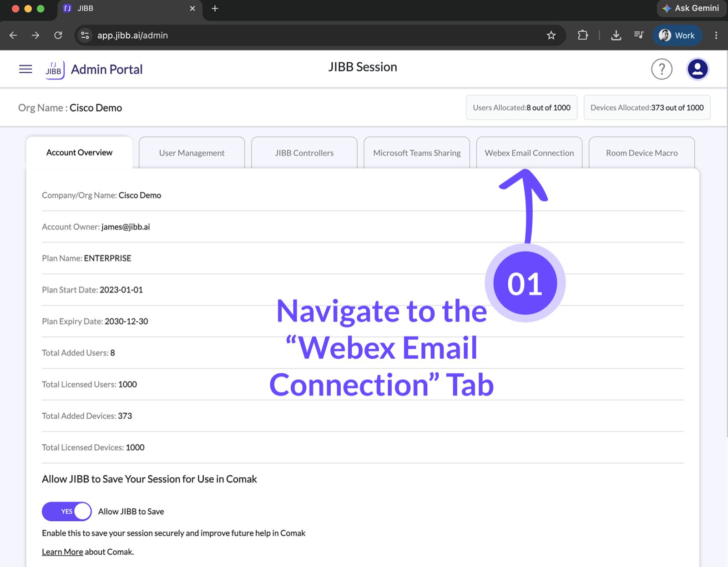Open the help question mark icon
Viewport: 728px width, 567px height.
tap(662, 69)
